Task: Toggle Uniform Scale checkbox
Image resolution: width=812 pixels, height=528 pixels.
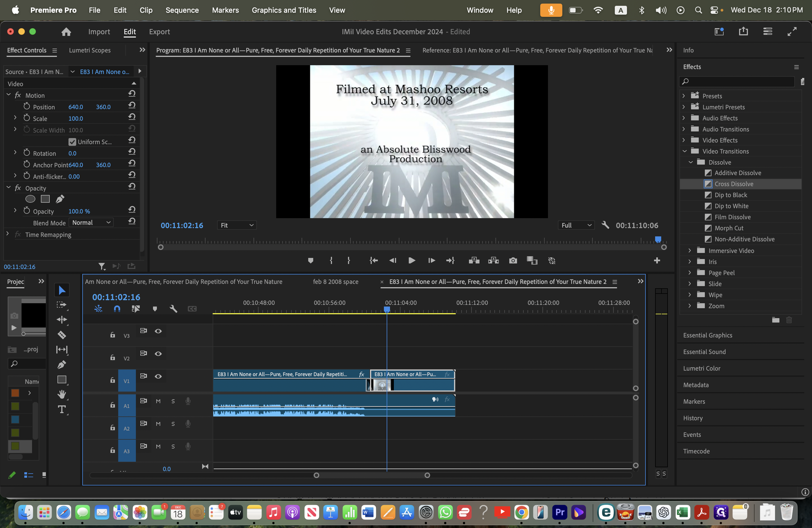Action: tap(72, 142)
